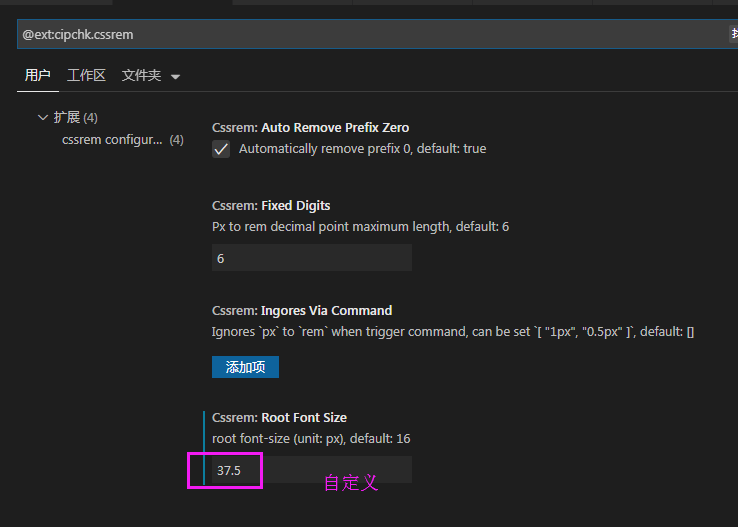Image resolution: width=738 pixels, height=527 pixels.
Task: Click the Root Font Size title
Action: pos(279,417)
